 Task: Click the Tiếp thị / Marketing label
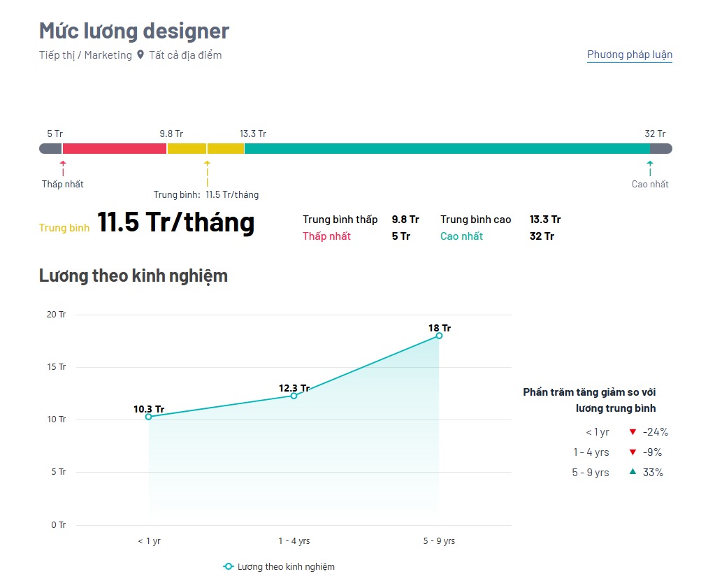pos(85,55)
